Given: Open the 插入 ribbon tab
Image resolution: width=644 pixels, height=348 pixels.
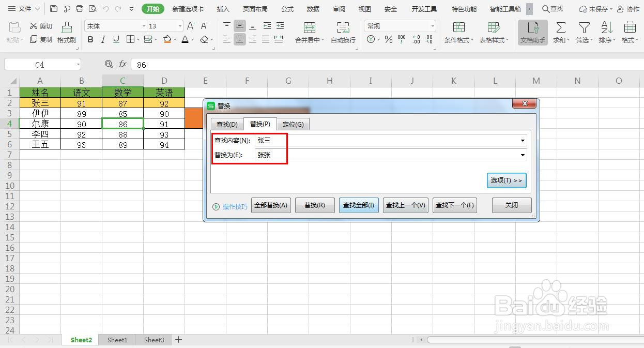Looking at the screenshot, I should (x=223, y=9).
